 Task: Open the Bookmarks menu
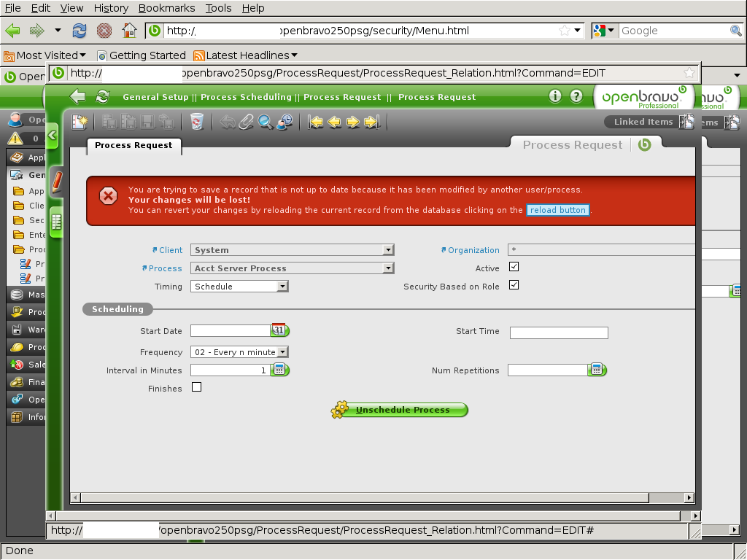click(166, 8)
